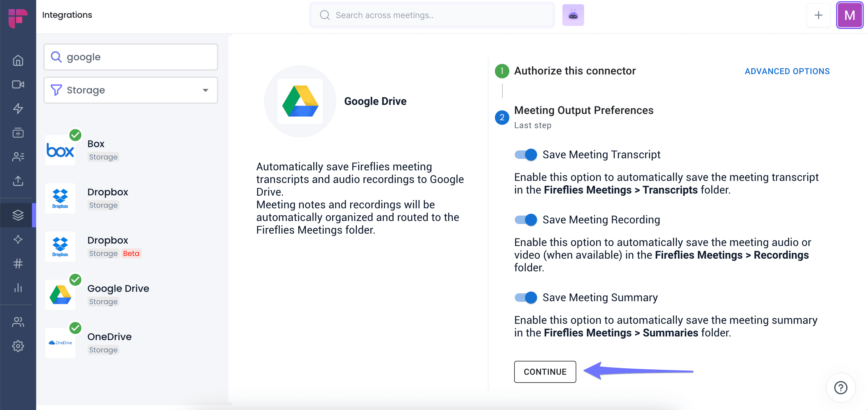
Task: Select the Dropbox Beta integration logo
Action: pyautogui.click(x=60, y=247)
